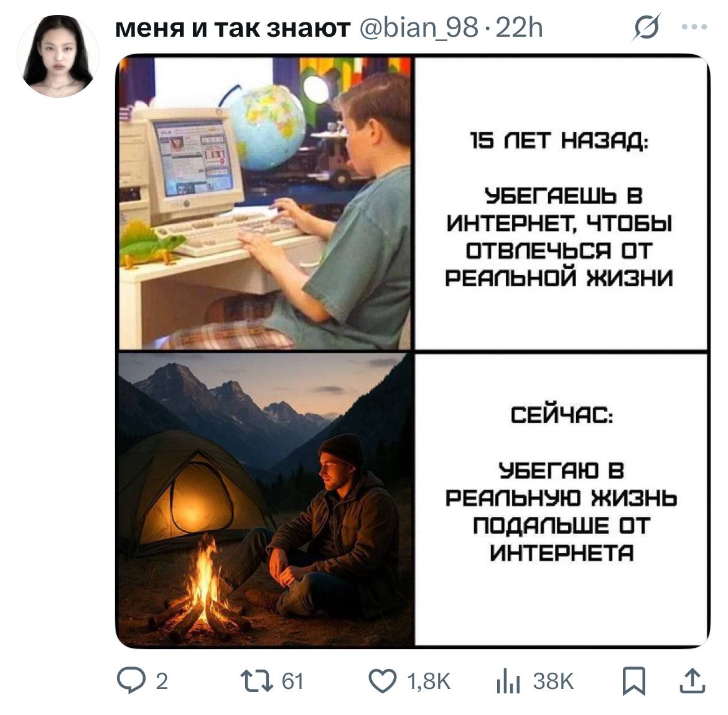Open the reply comment icon
The width and height of the screenshot is (728, 715).
tap(131, 681)
